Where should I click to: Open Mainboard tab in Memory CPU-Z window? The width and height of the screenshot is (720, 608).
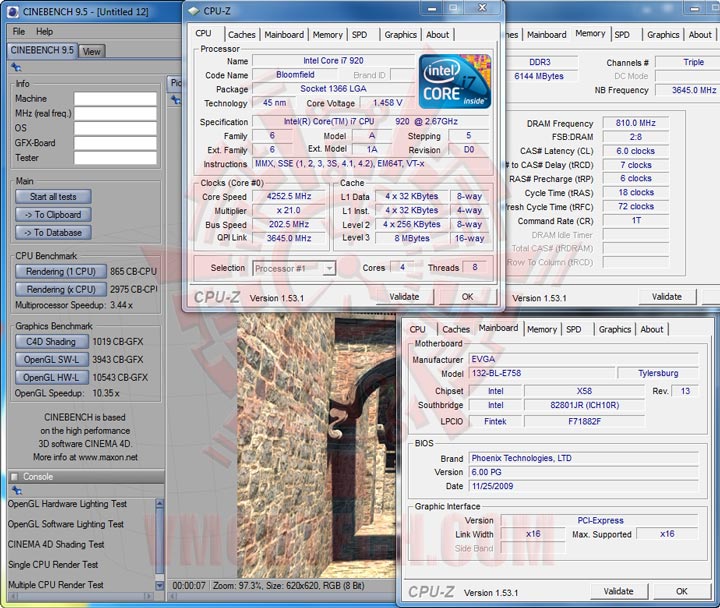(546, 35)
